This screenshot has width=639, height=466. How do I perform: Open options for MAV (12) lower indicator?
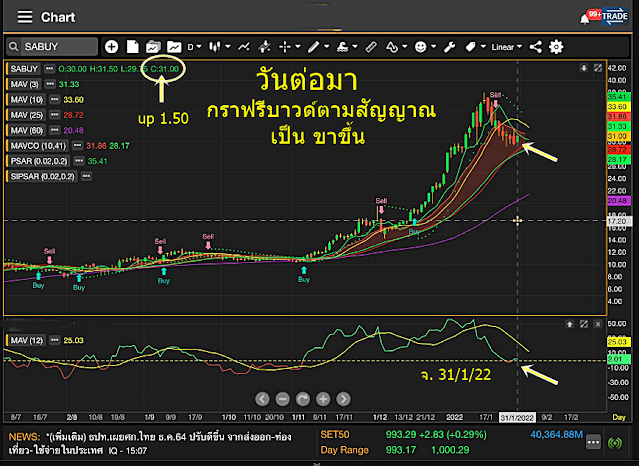tap(54, 340)
